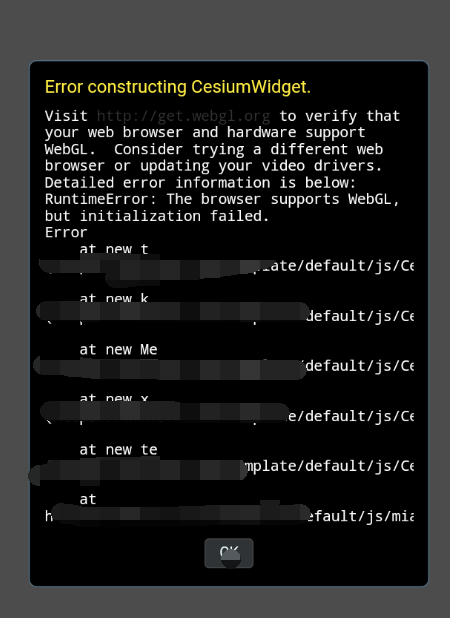Click the 'RuntimeError: The browser supports WebGL' text
Image resolution: width=450 pixels, height=618 pixels.
(x=222, y=199)
